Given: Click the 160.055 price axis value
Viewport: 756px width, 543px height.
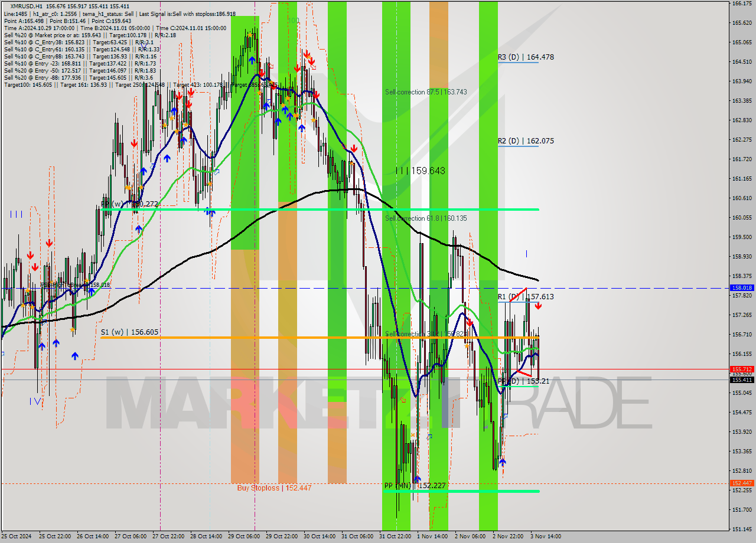Looking at the screenshot, I should (x=742, y=218).
